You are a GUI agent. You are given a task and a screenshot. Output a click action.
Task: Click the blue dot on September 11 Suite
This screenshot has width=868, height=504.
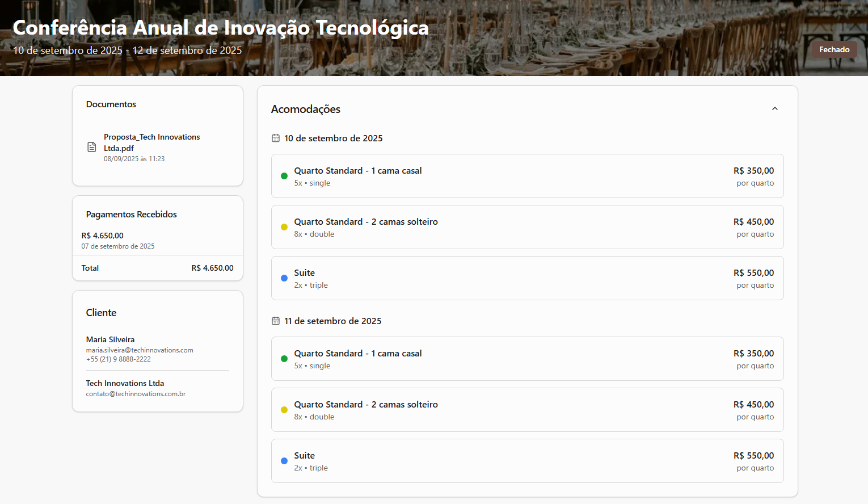[x=284, y=461]
